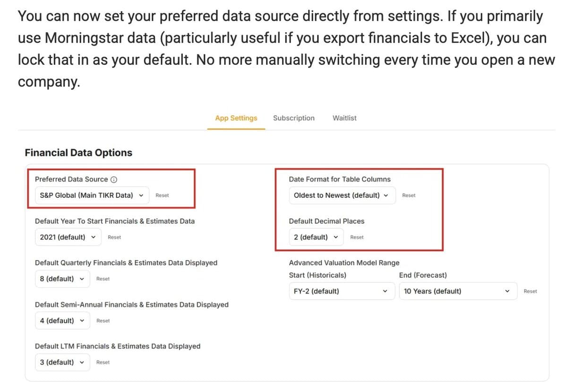Go to the Waitlist tab
Viewport: 567px width, 392px height.
click(344, 118)
